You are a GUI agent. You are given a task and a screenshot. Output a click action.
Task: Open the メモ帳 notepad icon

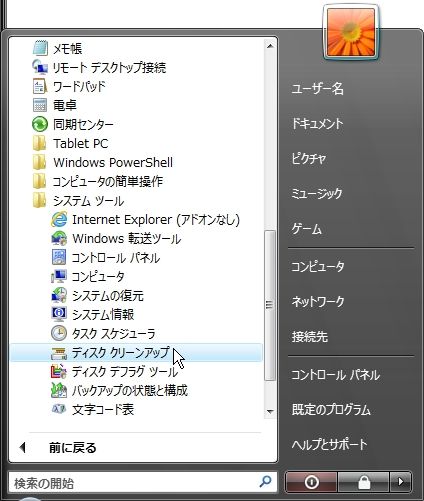tap(40, 48)
